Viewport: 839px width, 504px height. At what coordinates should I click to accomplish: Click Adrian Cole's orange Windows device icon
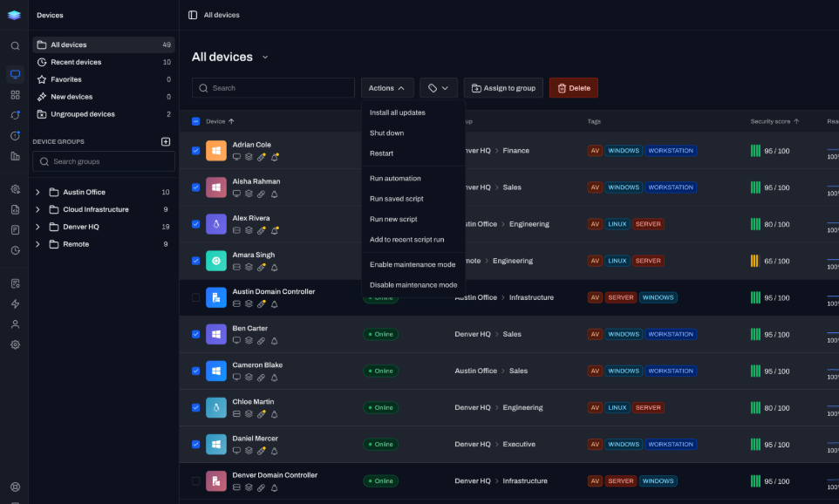[x=216, y=151]
